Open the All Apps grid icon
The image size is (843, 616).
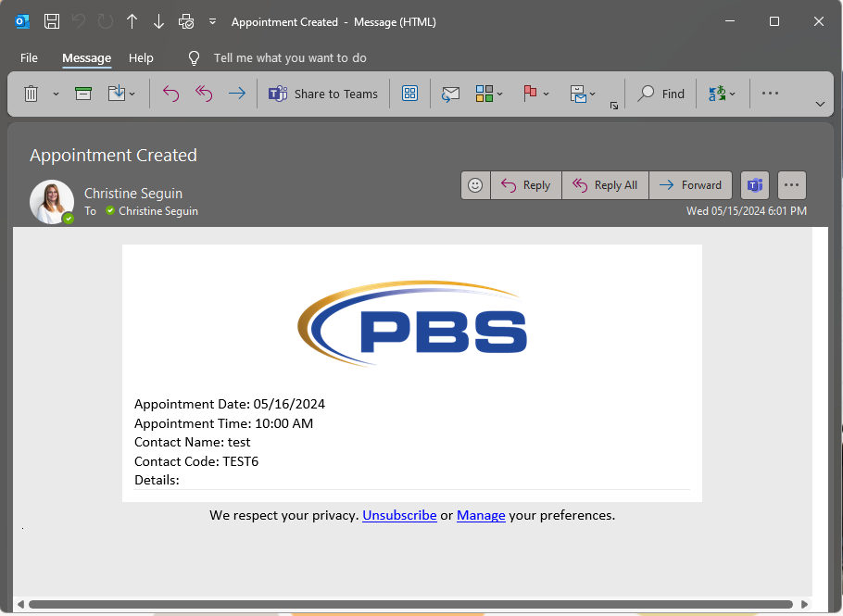point(409,94)
